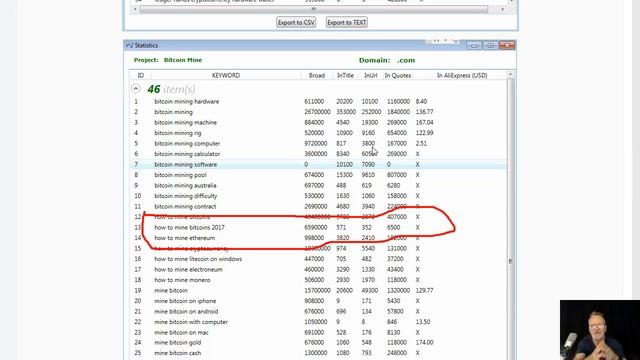Select the keyword 'bitcoin mining contract'
Screen dimensions: 640x360
[185, 207]
